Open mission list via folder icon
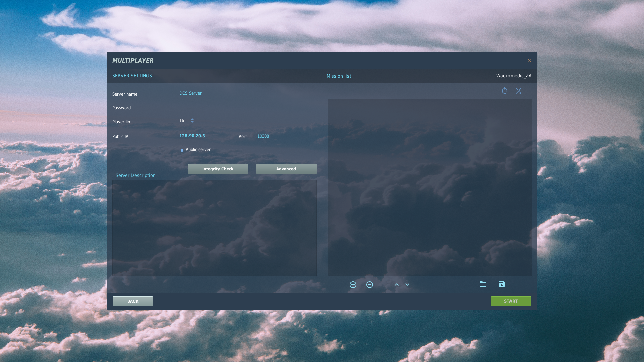Viewport: 644px width, 362px height. pos(483,284)
